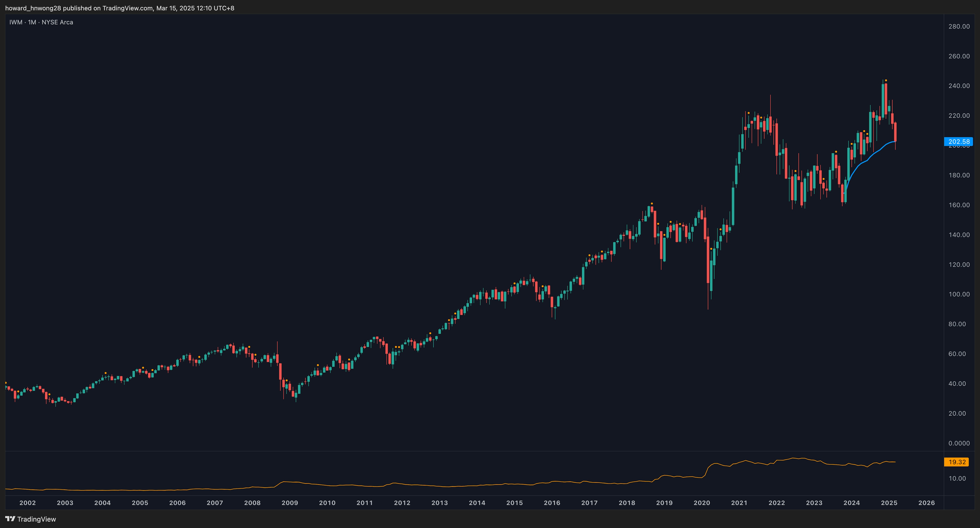Click the 240.00 price scale label

point(959,86)
